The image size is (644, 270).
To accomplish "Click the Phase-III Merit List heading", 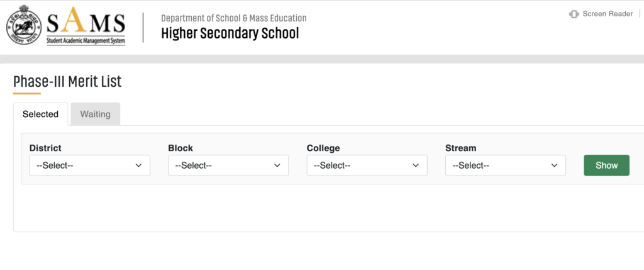I will tap(67, 82).
